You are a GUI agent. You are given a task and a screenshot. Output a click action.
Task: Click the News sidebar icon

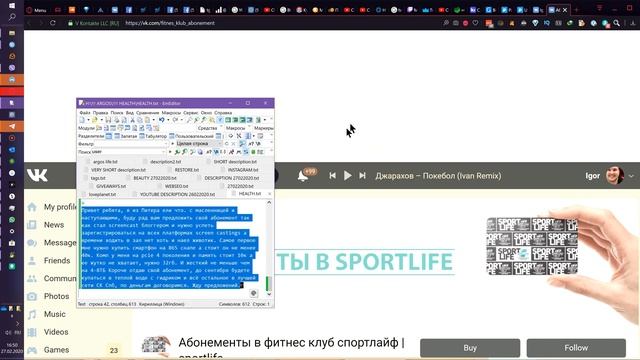[x=32, y=225]
